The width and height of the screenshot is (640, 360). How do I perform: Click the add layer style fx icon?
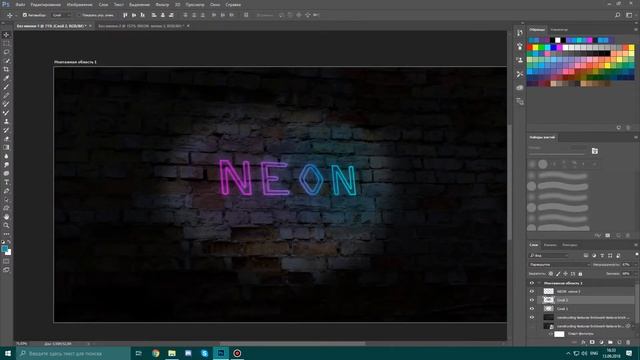pos(583,342)
